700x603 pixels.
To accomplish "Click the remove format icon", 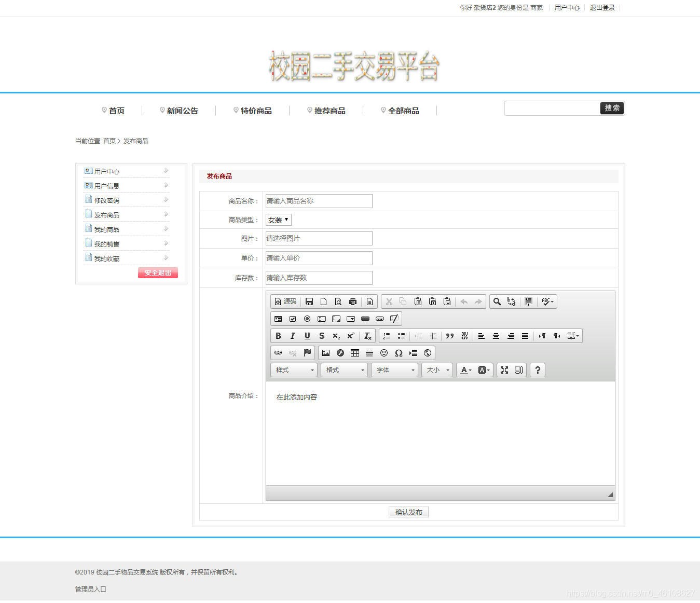I will (x=367, y=336).
